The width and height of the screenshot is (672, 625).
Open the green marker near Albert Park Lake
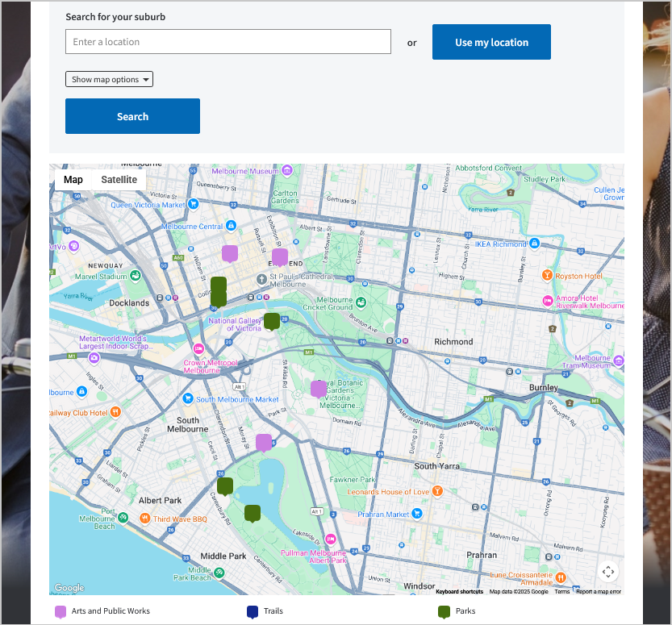coord(225,485)
